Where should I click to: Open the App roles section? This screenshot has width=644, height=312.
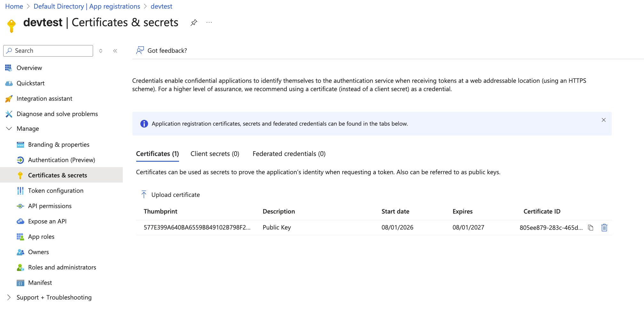tap(41, 237)
